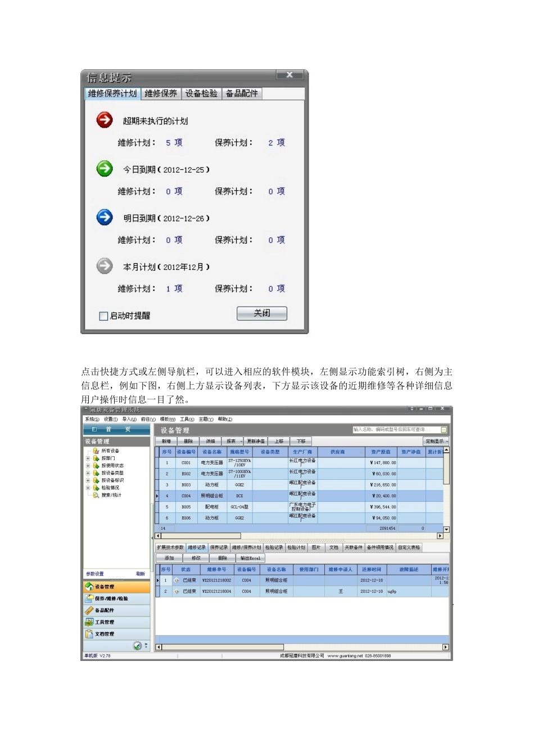The image size is (534, 756).
Task: Switch to 维修保养 tab in 信息提示
Action: 161,93
